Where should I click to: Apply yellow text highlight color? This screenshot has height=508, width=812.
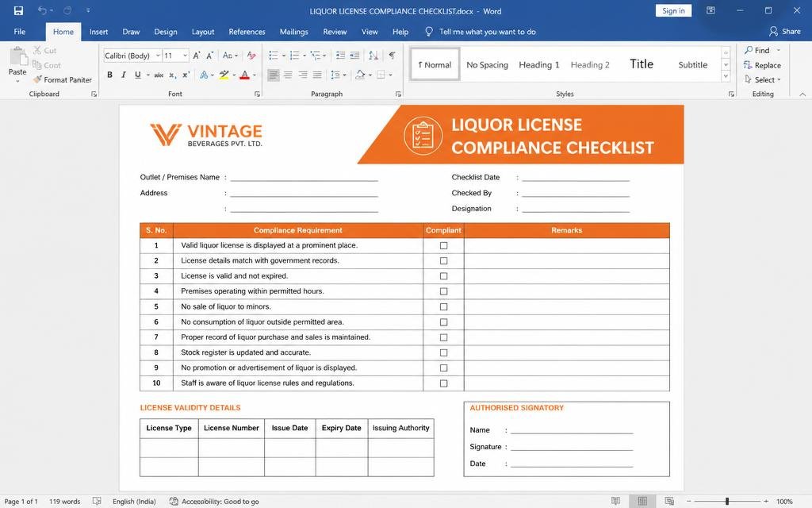[224, 75]
